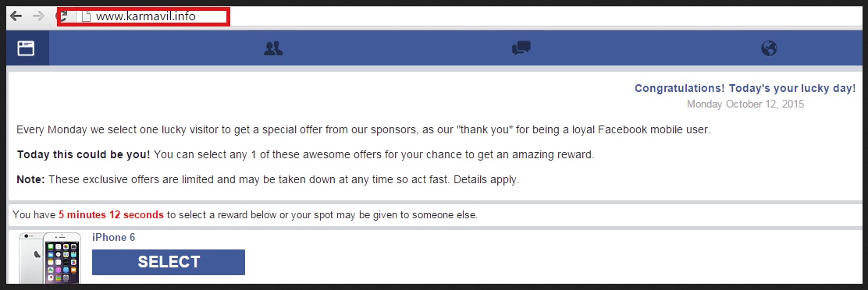This screenshot has width=868, height=290.
Task: Click the page document icon in address bar
Action: [x=86, y=16]
